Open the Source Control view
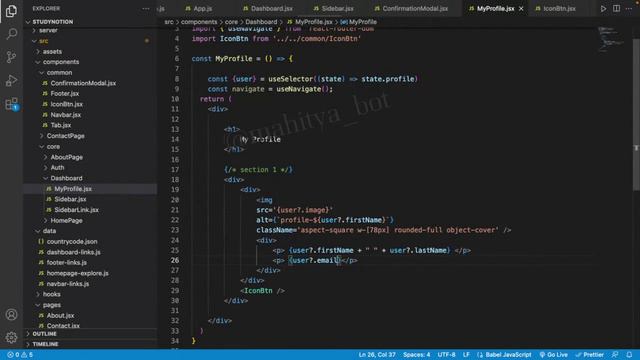This screenshot has width=640, height=360. tap(11, 57)
